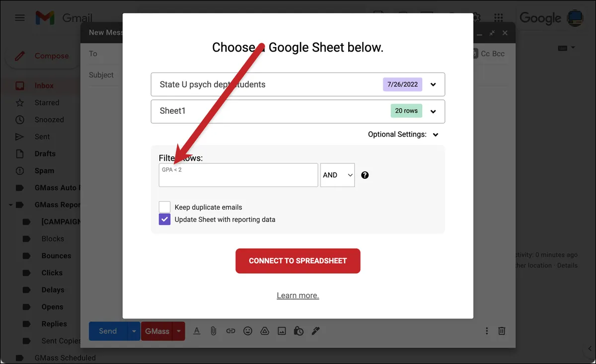Click the To field in New Message
Viewport: 596px width, 364px height.
click(93, 54)
